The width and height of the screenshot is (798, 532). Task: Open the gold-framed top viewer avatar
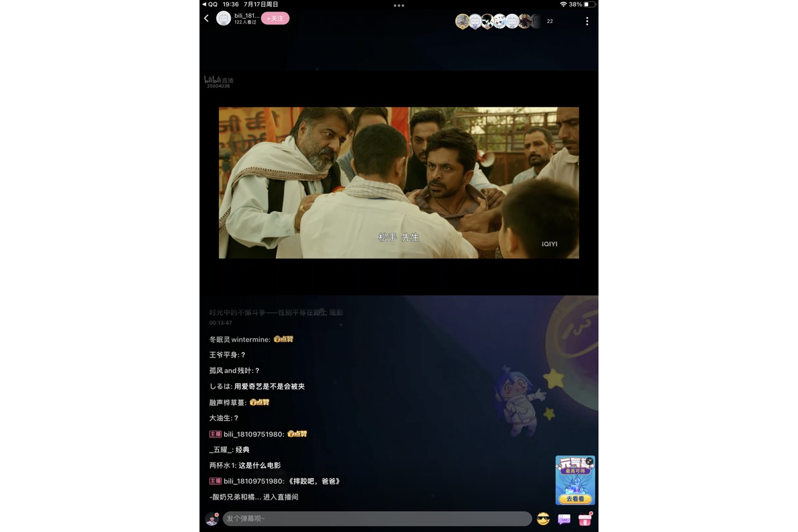click(x=462, y=21)
